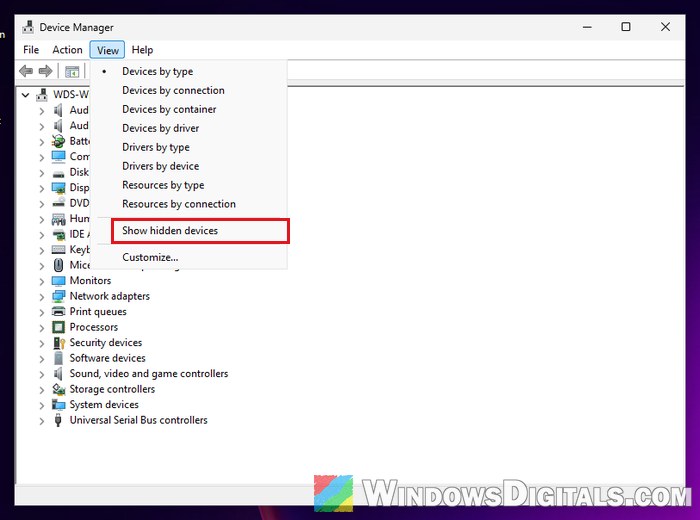Open the Action menu
The image size is (700, 520).
(67, 50)
